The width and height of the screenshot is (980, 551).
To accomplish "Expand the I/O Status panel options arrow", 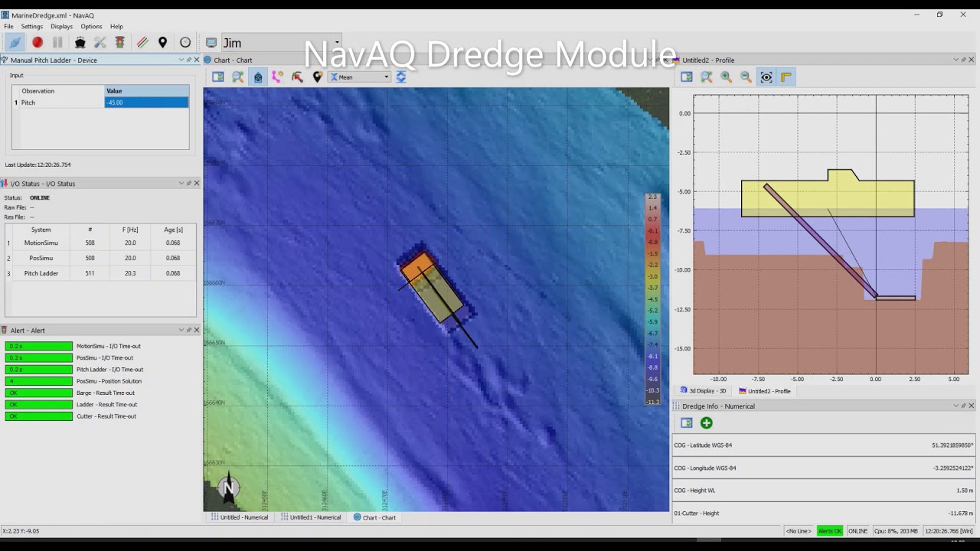I will pyautogui.click(x=181, y=184).
